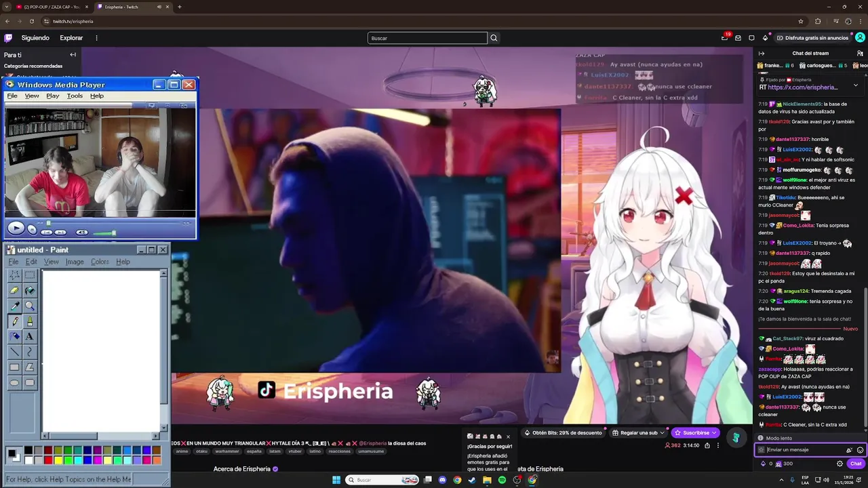Open the browser tab search dropdown

pyautogui.click(x=7, y=7)
